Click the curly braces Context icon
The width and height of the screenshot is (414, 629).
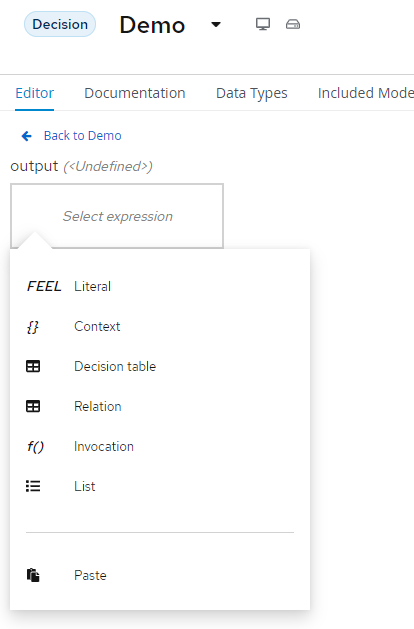click(x=33, y=327)
